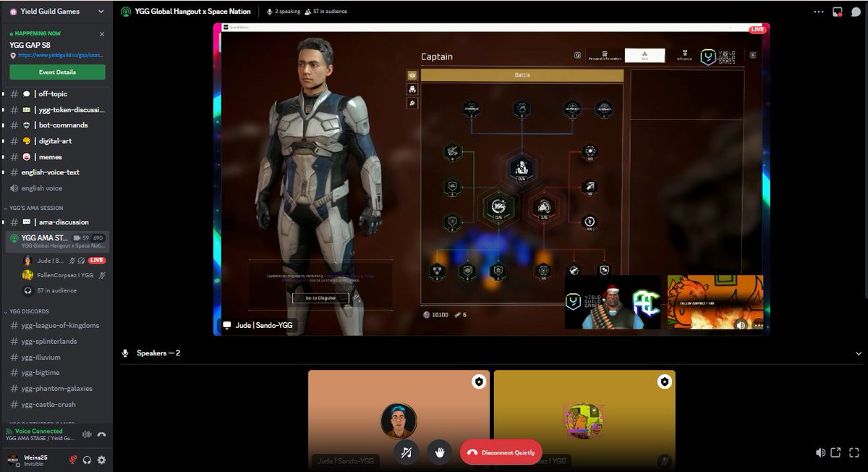The height and width of the screenshot is (472, 868).
Task: Select the YGG AMA STAGE channel
Action: coord(56,241)
